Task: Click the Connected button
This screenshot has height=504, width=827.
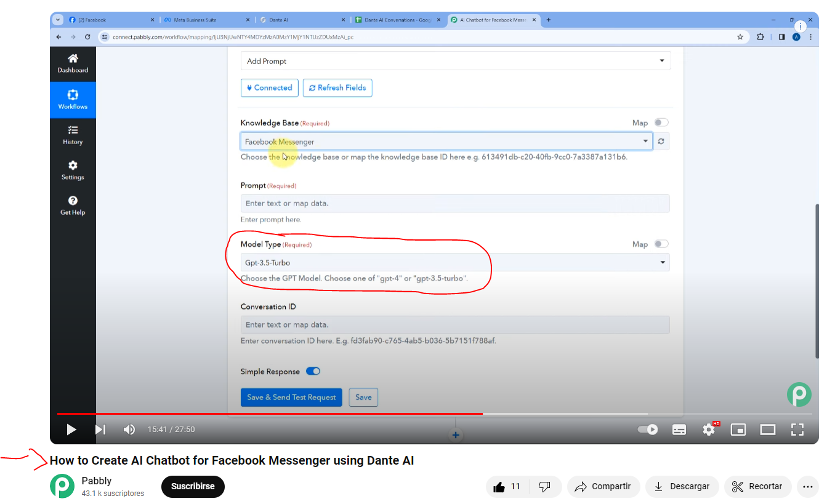Action: click(x=270, y=87)
